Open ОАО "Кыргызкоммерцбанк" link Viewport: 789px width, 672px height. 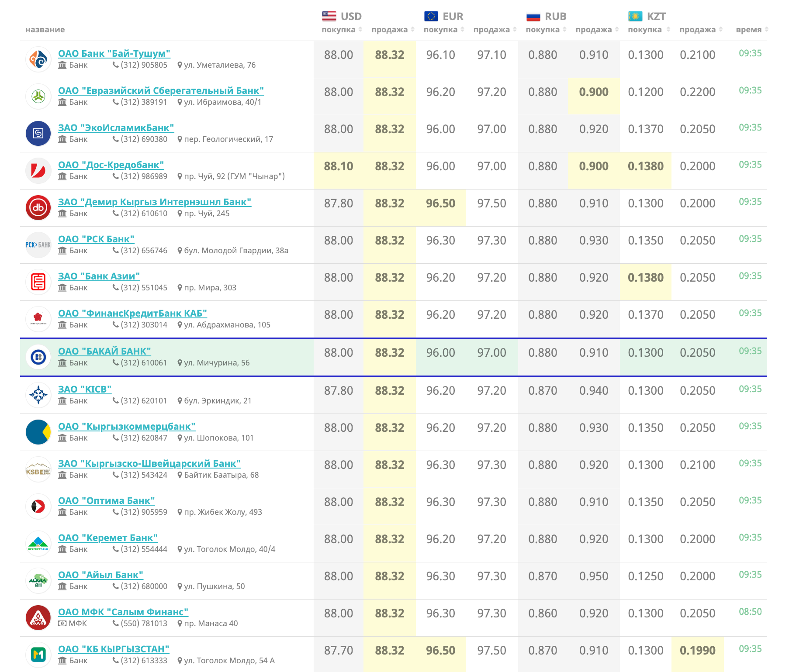coord(127,427)
